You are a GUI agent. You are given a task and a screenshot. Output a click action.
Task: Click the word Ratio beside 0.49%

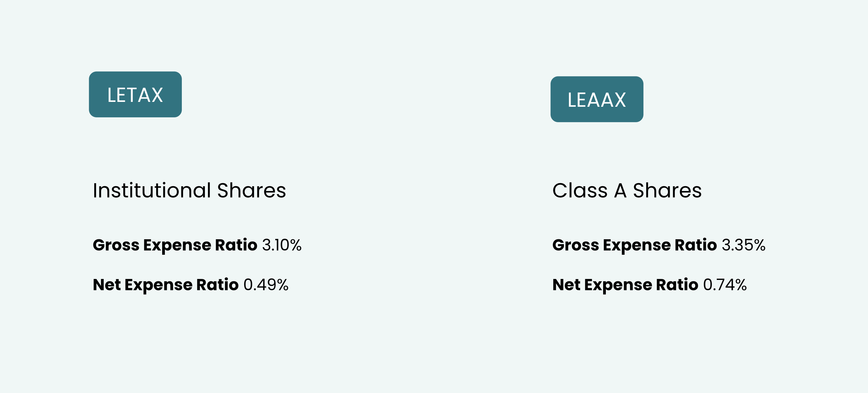click(x=217, y=285)
